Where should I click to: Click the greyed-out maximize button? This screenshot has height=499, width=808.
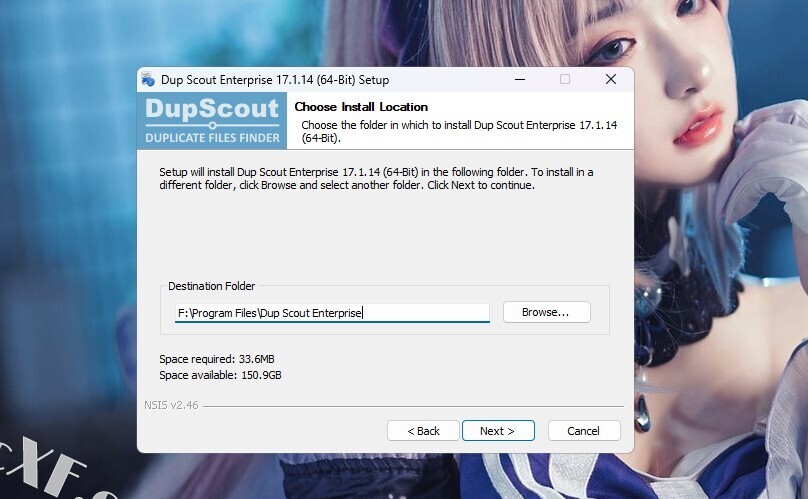coord(565,79)
